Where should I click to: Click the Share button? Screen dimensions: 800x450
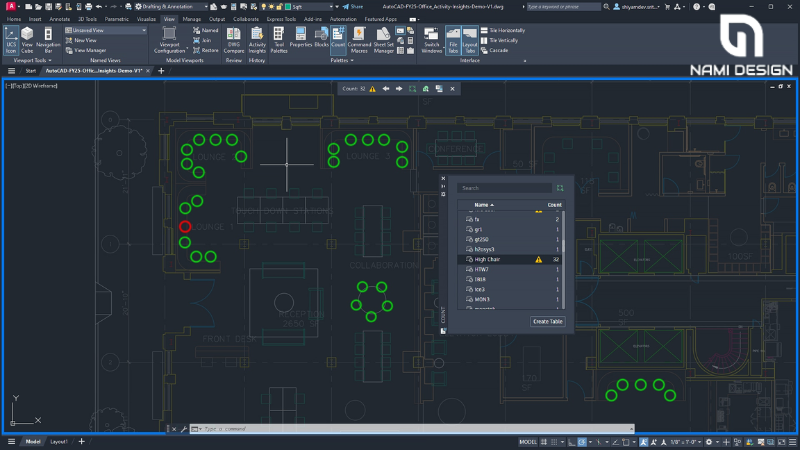[353, 7]
